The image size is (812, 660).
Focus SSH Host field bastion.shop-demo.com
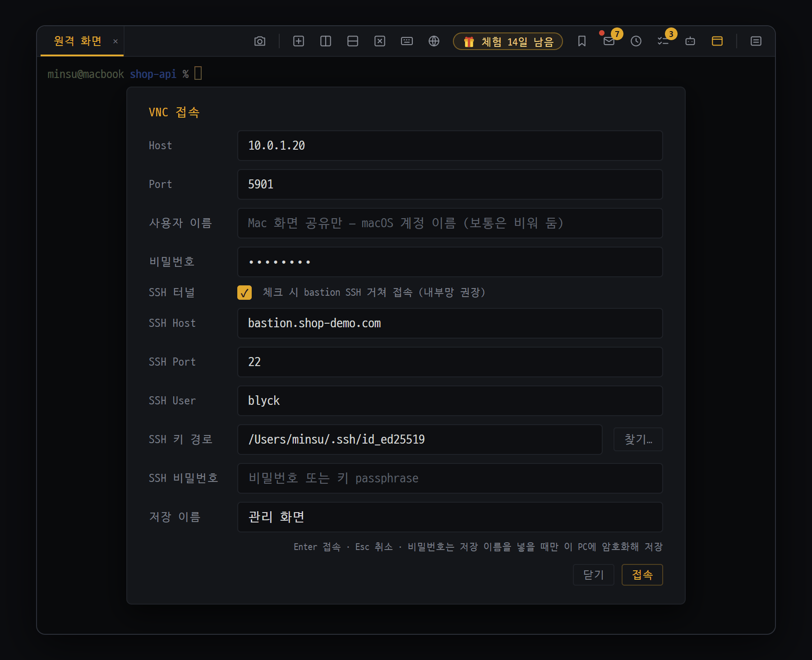[x=450, y=323]
